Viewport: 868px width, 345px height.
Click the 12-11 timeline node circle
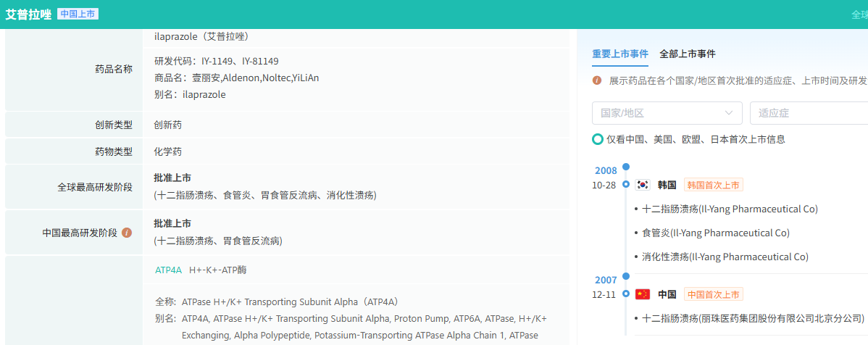point(626,294)
